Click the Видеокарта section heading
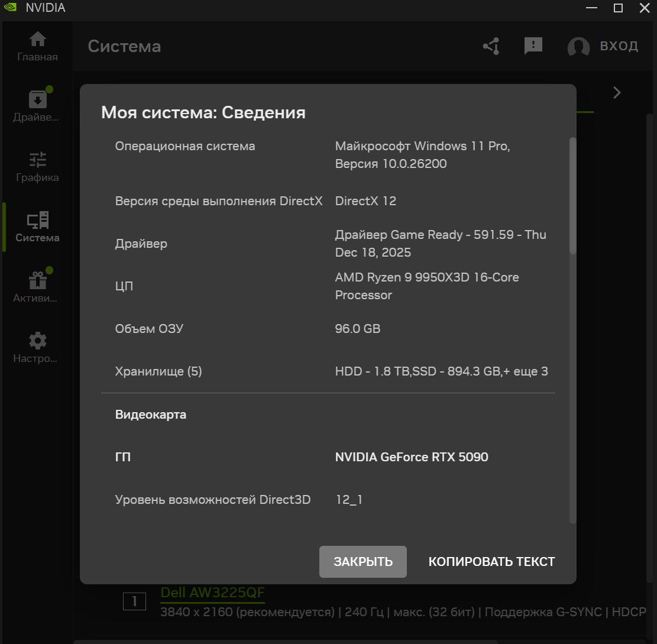 (x=150, y=415)
